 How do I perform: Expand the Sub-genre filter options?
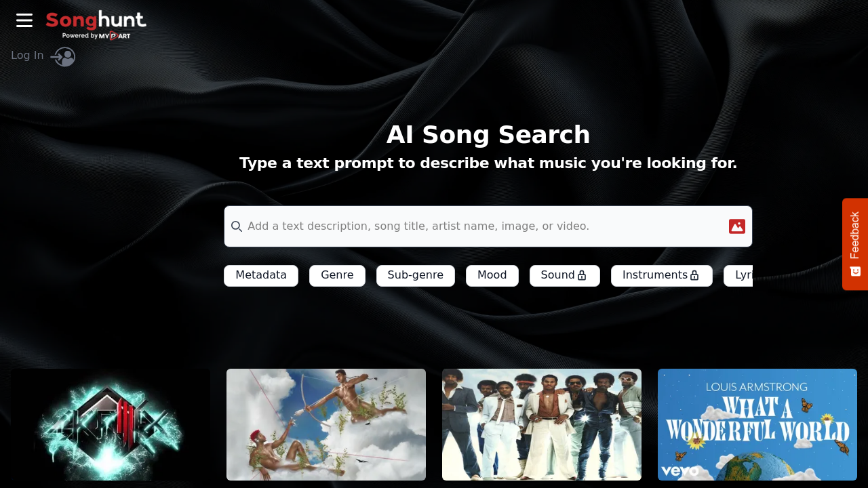tap(415, 275)
